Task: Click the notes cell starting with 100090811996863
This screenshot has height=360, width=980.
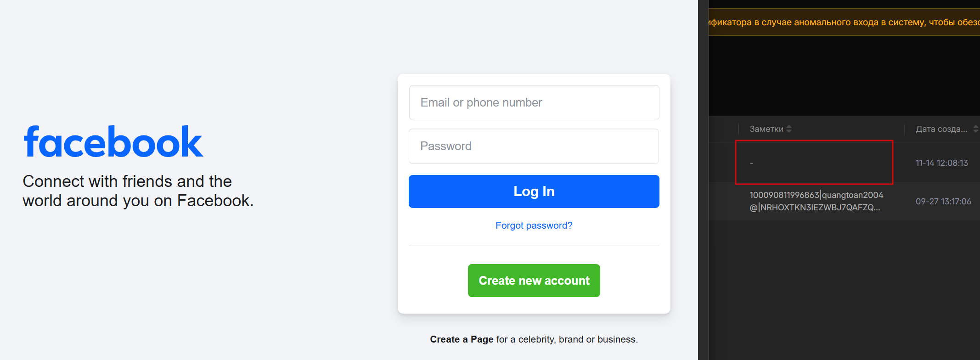Action: [816, 201]
